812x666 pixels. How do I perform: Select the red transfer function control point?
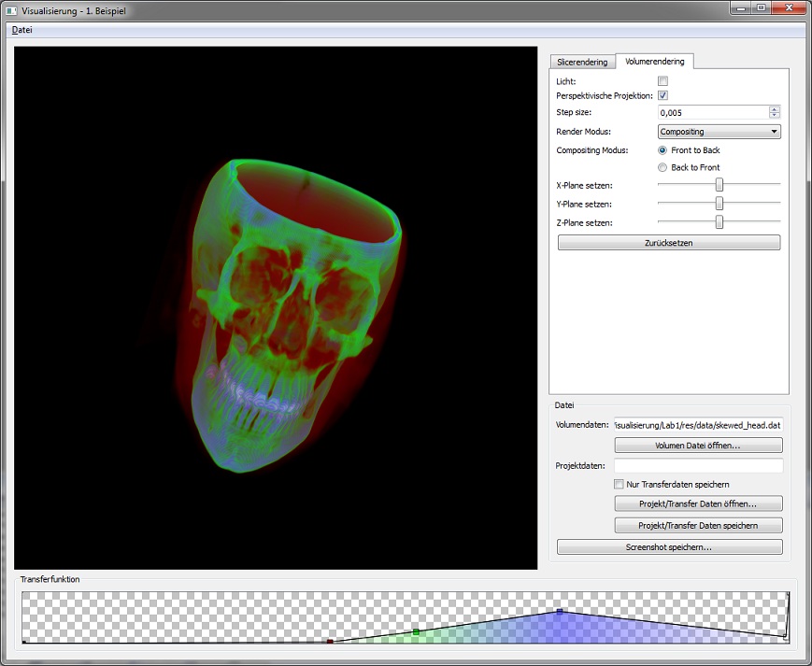330,641
